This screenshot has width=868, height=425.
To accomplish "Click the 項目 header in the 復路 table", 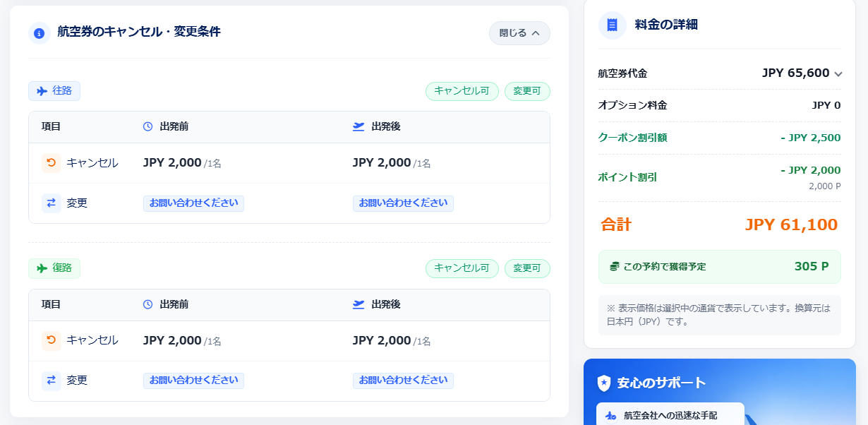I will (x=52, y=304).
